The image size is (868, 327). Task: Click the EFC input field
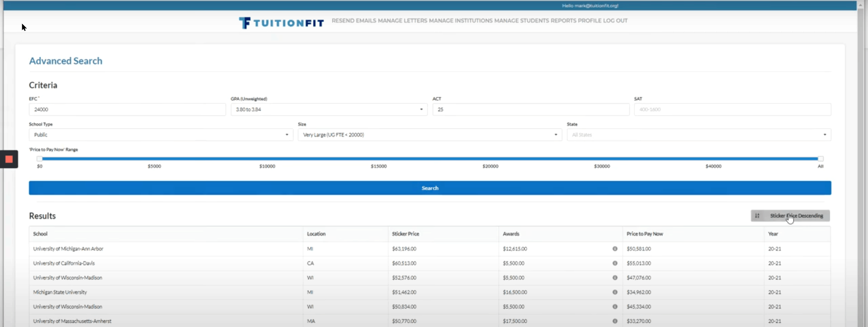tap(127, 109)
